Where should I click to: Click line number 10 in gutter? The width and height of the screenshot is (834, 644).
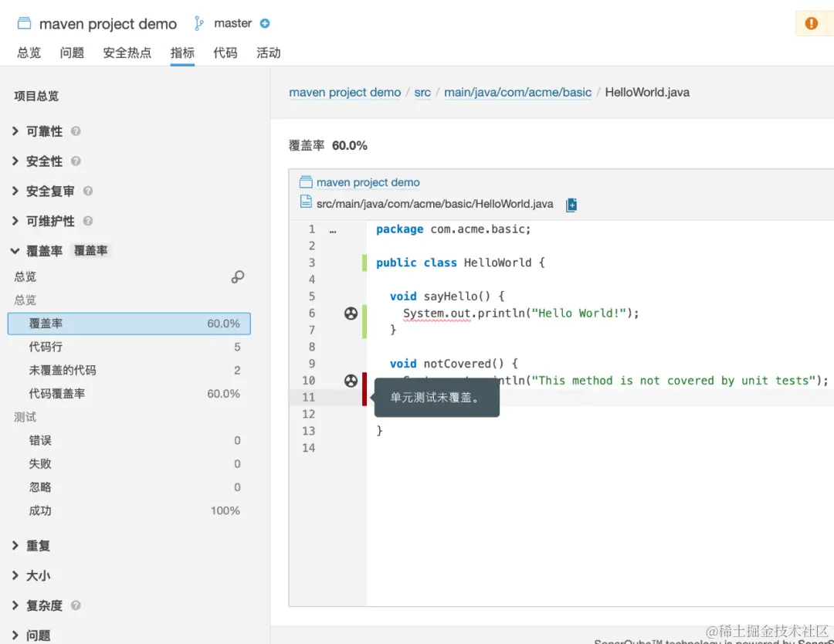(308, 380)
